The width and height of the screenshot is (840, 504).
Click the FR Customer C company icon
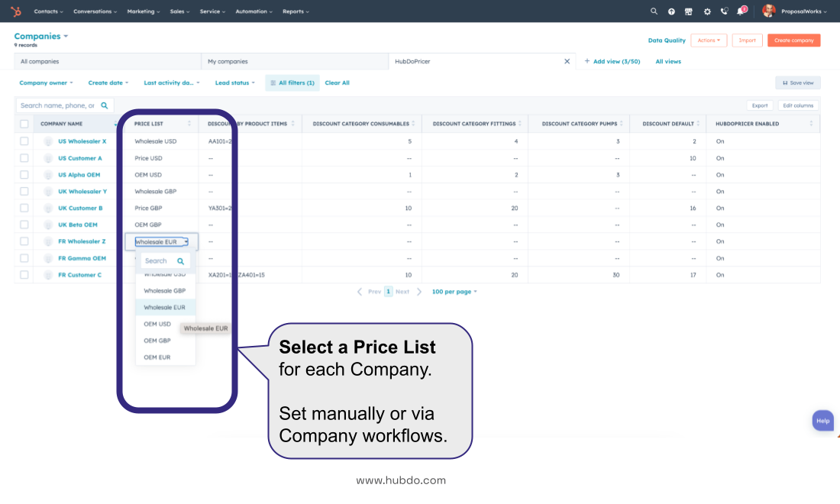click(48, 275)
